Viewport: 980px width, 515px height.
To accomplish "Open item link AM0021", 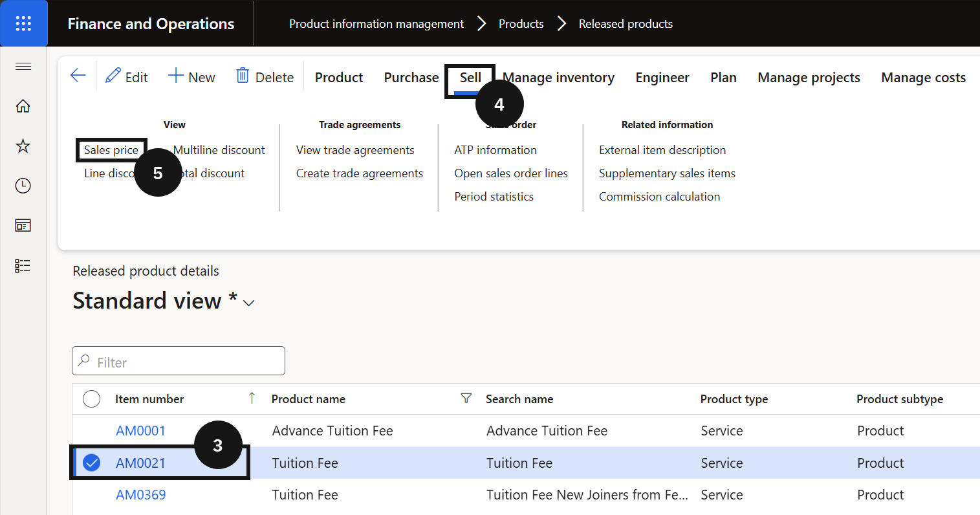I will point(140,463).
